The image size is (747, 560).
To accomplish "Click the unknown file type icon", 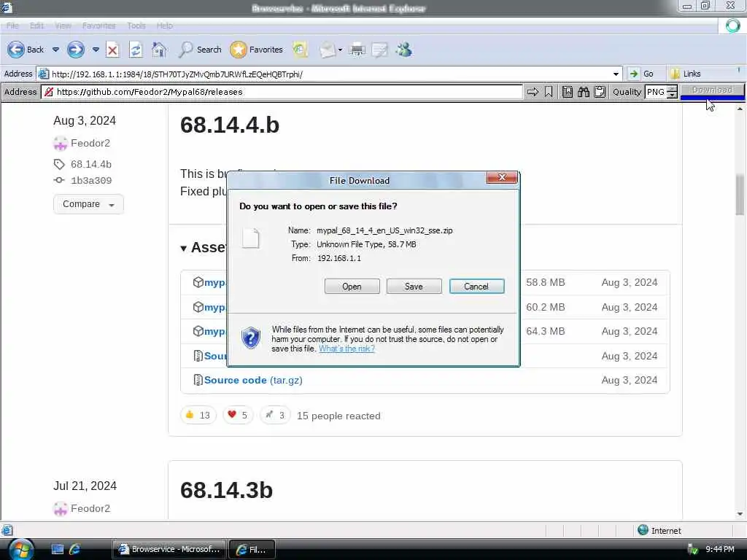I will (x=251, y=238).
